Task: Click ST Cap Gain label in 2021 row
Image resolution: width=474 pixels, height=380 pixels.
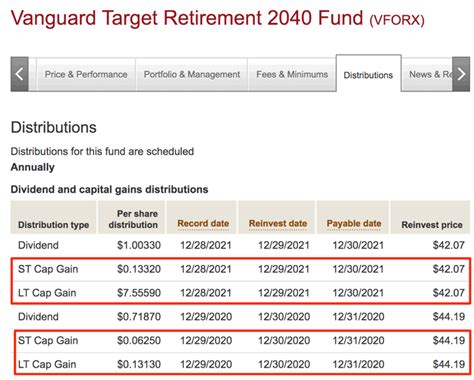Action: [x=48, y=269]
